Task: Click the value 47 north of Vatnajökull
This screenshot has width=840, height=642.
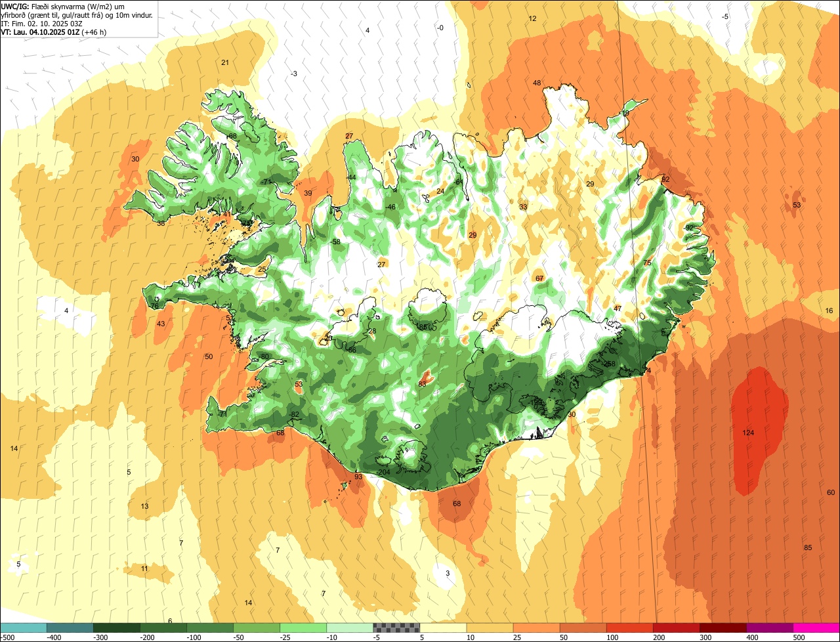Action: [x=618, y=309]
